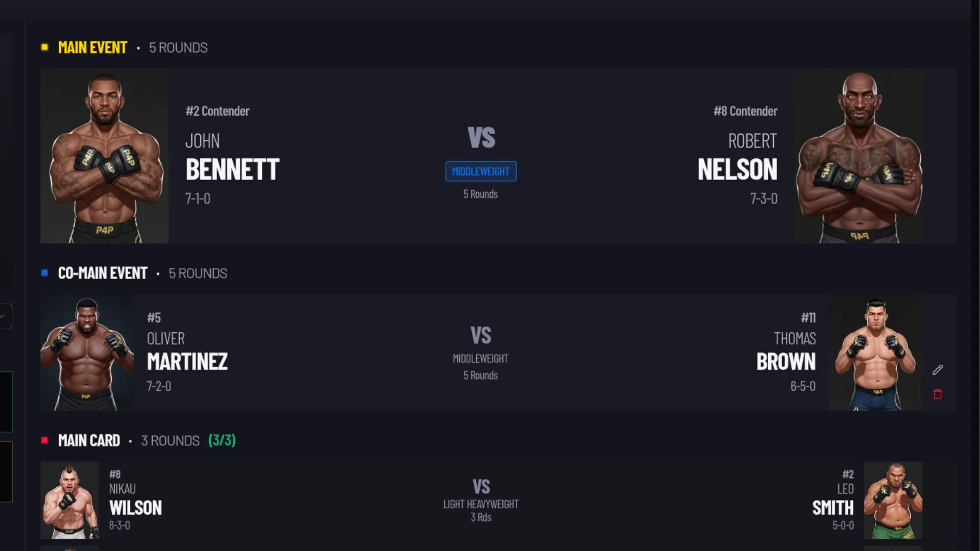This screenshot has width=980, height=551.
Task: Click the Main Card section heading
Action: click(x=89, y=441)
